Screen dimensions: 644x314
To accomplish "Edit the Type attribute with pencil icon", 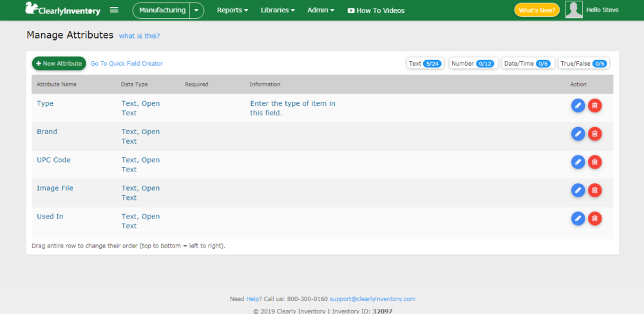I will pos(578,106).
